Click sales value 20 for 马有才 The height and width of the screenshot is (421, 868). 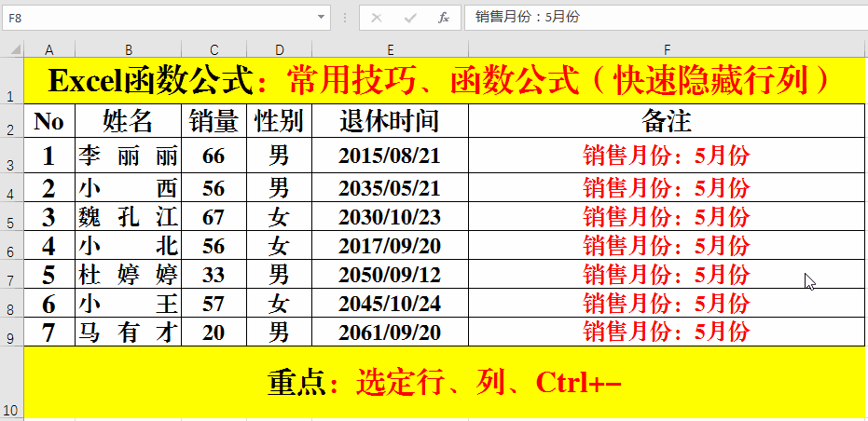214,331
